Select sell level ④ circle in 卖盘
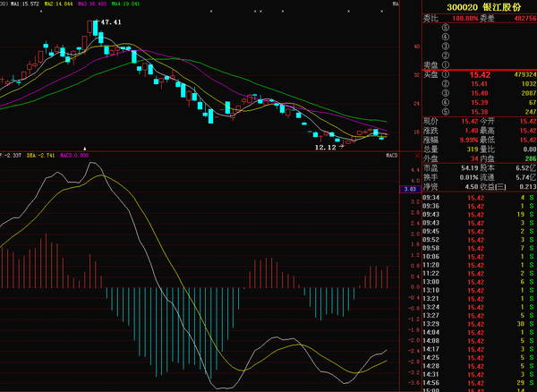 445,37
